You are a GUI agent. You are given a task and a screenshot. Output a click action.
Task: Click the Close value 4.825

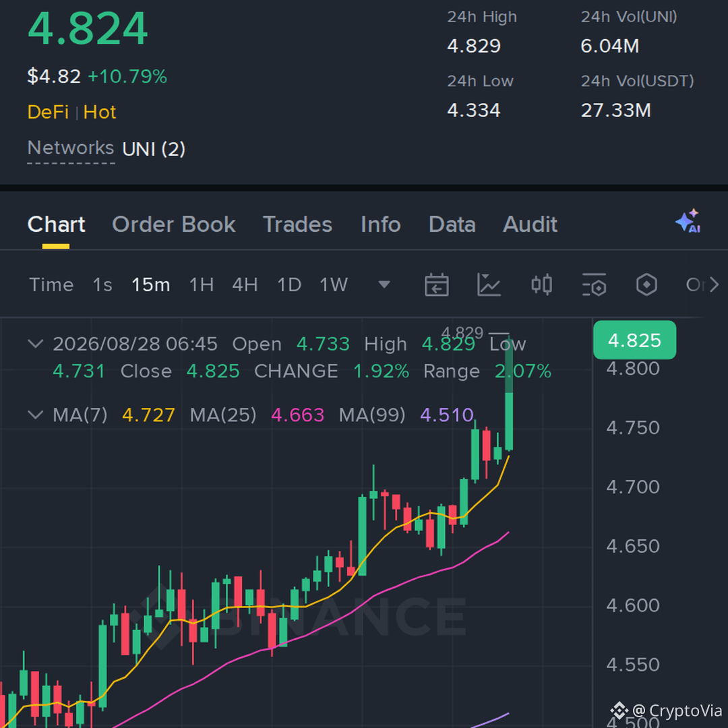coord(213,371)
